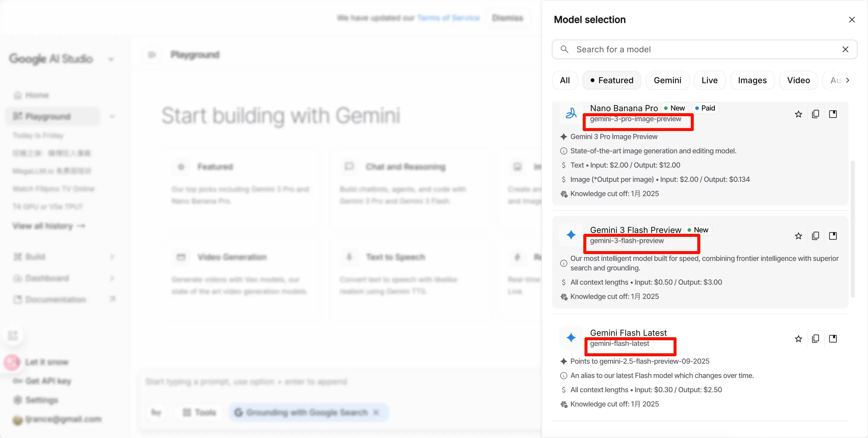Open Nano Banana Pro details in new window

[x=833, y=114]
